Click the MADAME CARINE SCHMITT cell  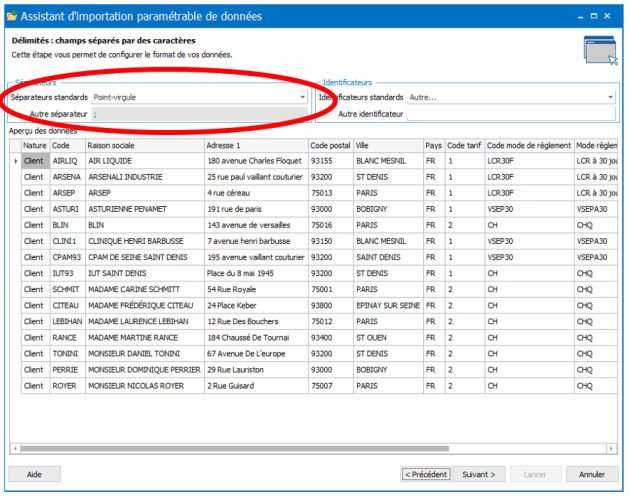[145, 290]
